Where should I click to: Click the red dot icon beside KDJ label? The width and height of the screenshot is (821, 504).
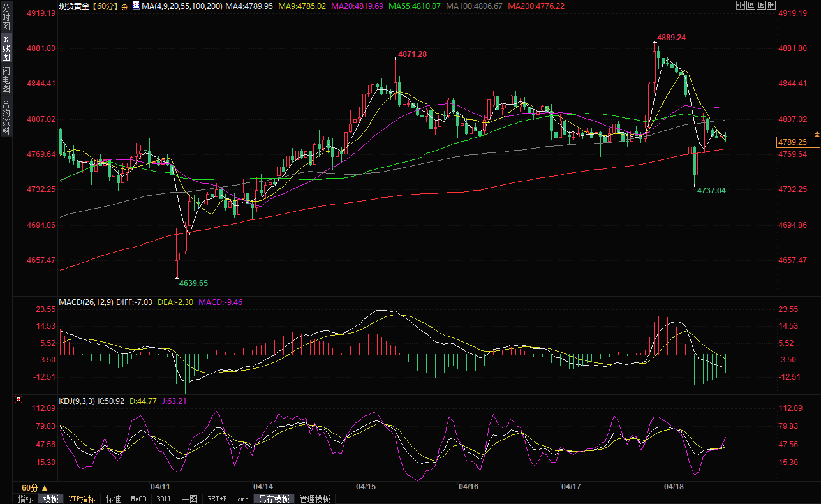[18, 400]
